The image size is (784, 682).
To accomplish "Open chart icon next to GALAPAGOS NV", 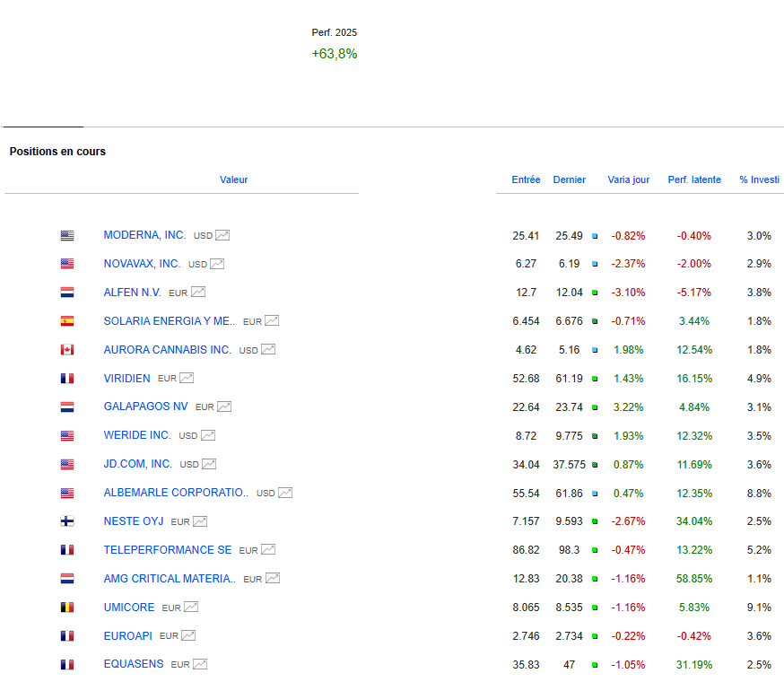I will 224,407.
